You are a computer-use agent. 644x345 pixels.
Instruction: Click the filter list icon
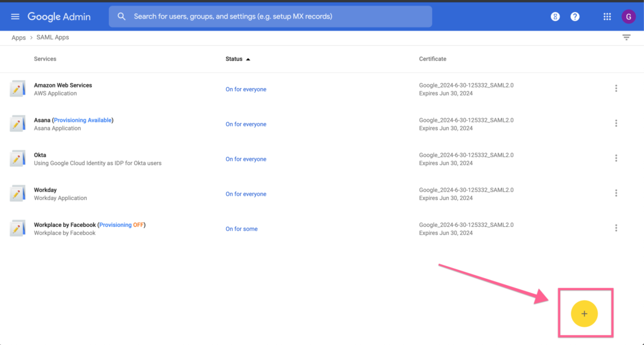tap(626, 37)
